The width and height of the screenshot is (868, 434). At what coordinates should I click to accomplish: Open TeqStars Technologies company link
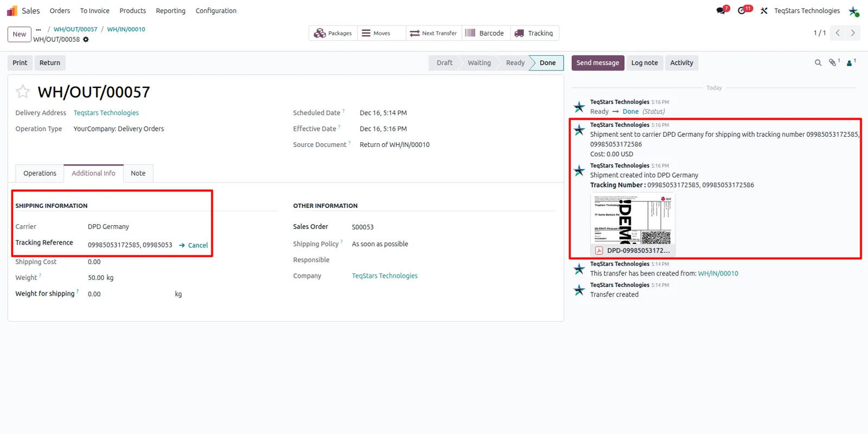pyautogui.click(x=385, y=276)
